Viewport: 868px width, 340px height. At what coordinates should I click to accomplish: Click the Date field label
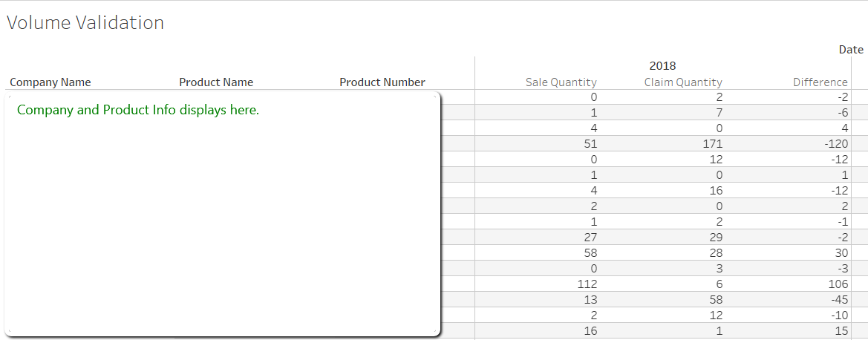tap(851, 50)
